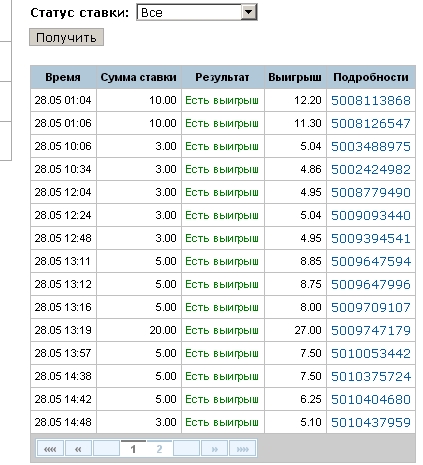Select the time cell 28.05 14:42

coord(63,399)
